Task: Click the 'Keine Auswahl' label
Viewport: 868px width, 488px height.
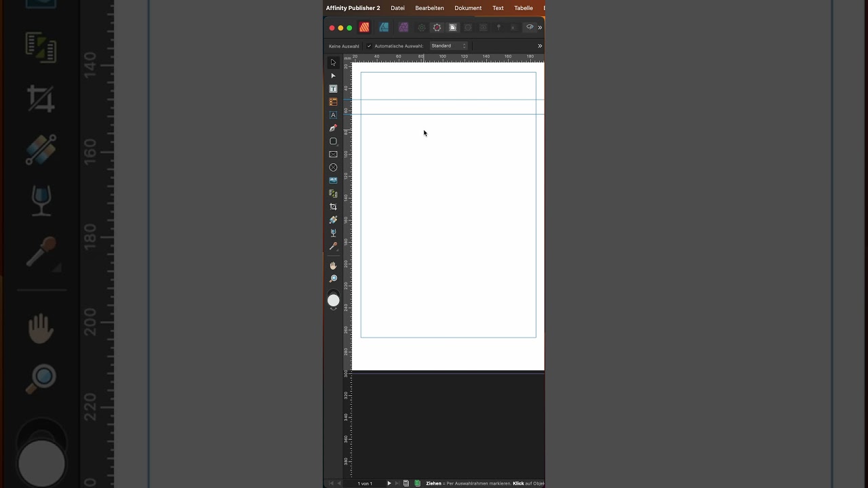Action: coord(344,46)
